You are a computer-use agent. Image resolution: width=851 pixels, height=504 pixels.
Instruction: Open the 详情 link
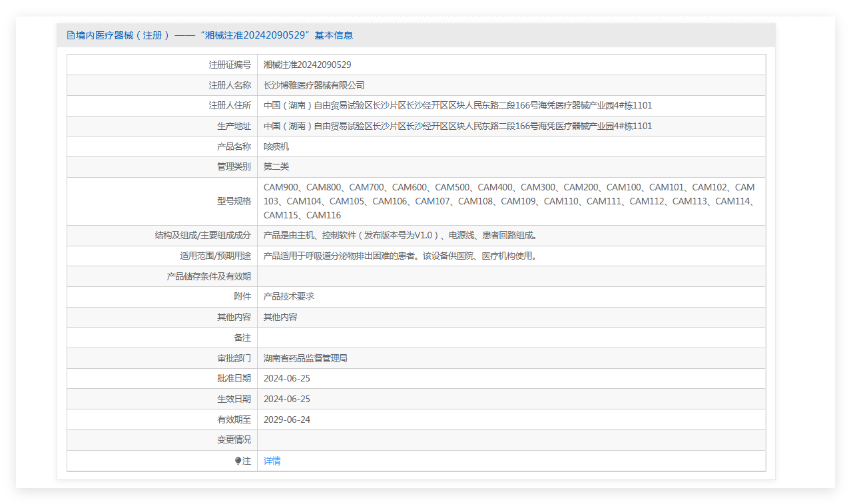pyautogui.click(x=272, y=461)
